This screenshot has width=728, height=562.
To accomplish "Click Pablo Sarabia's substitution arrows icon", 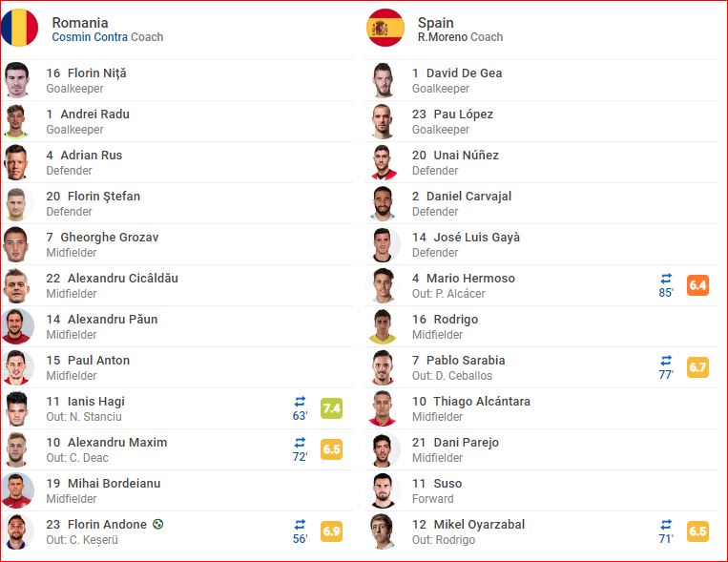I will tap(666, 361).
